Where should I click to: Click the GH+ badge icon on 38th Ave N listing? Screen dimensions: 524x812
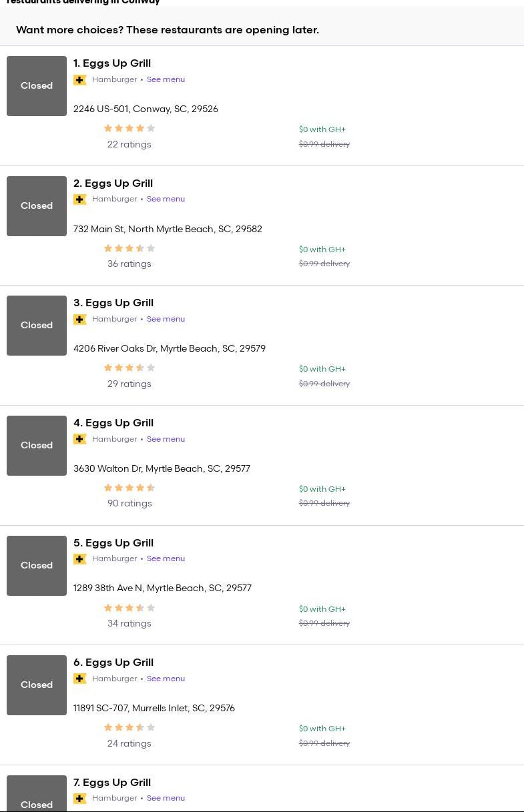pyautogui.click(x=80, y=559)
